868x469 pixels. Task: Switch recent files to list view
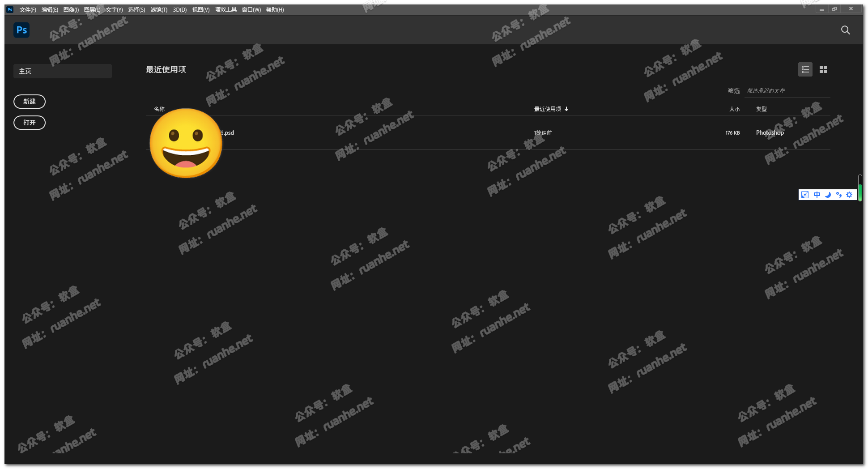coord(805,69)
